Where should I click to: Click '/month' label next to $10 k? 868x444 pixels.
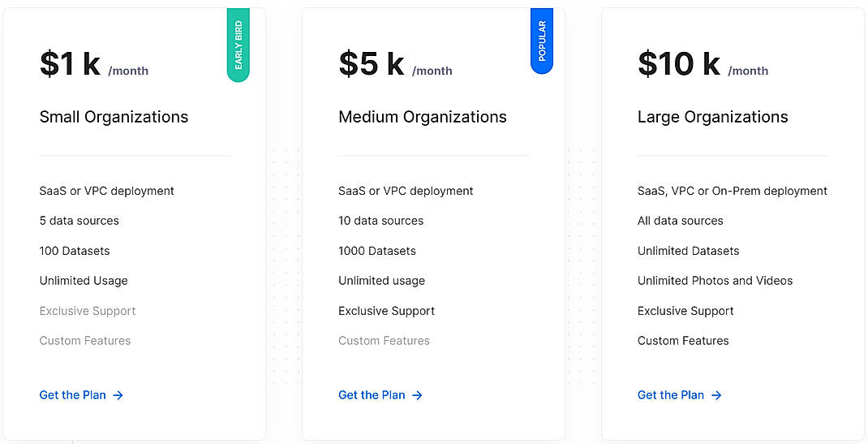(x=749, y=71)
